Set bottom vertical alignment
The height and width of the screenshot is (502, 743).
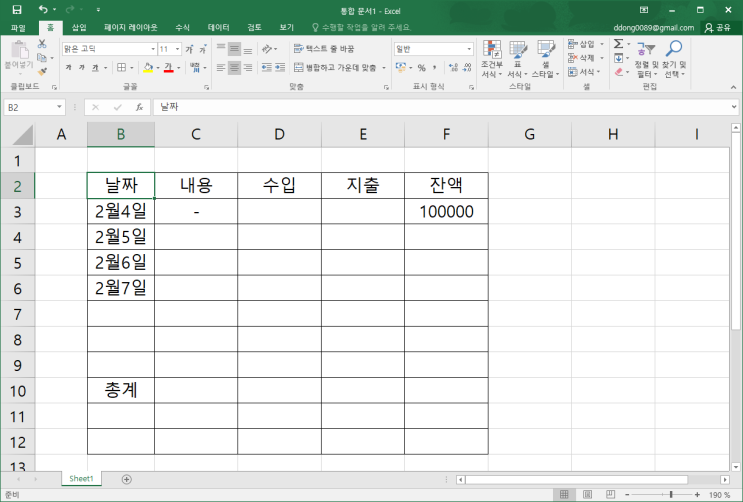[x=248, y=49]
